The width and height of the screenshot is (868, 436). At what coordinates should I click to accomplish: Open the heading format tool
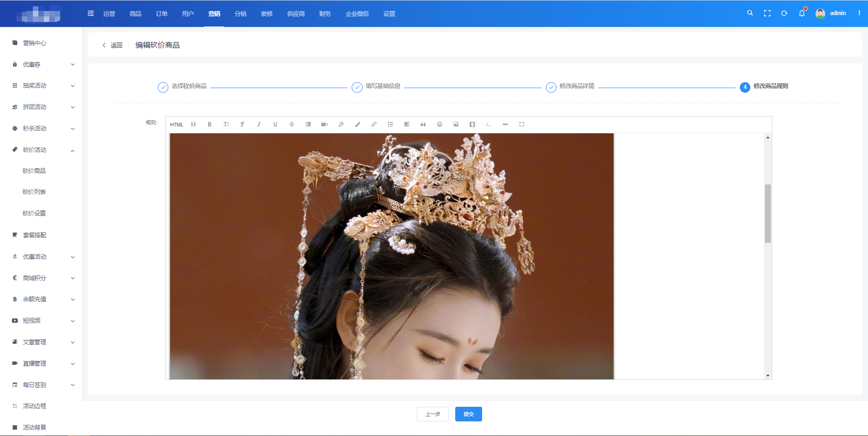[x=193, y=124]
